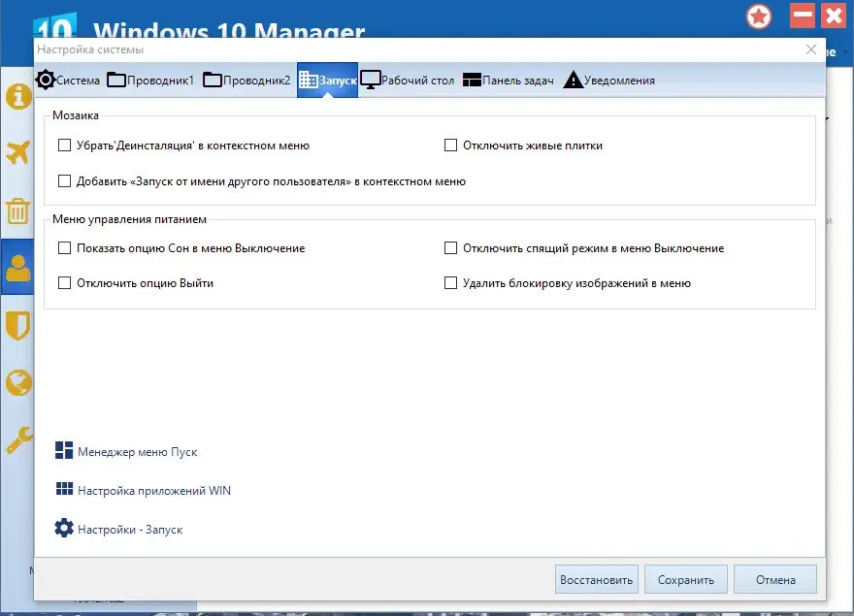
Task: Open the Misc Utilities wrench sidebar icon
Action: click(19, 440)
